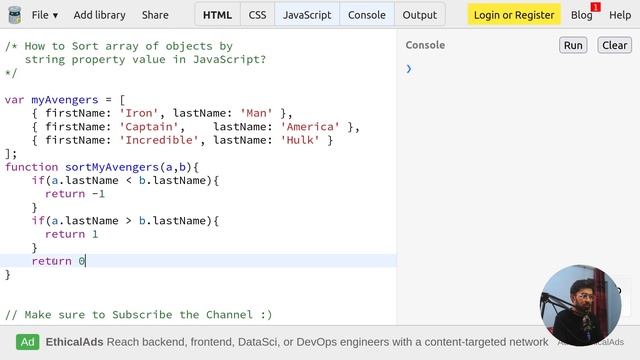Click the 'Iron' string in code

pos(138,113)
